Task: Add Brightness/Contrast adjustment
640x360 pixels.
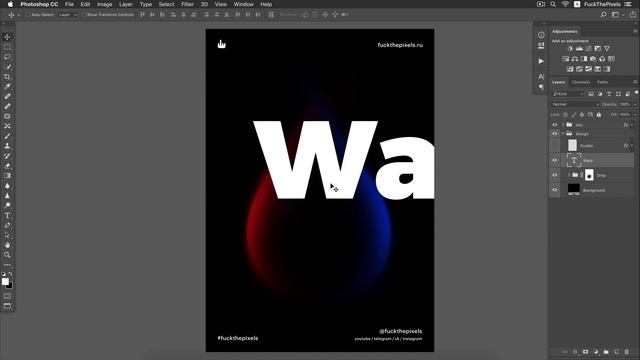Action: [x=570, y=49]
